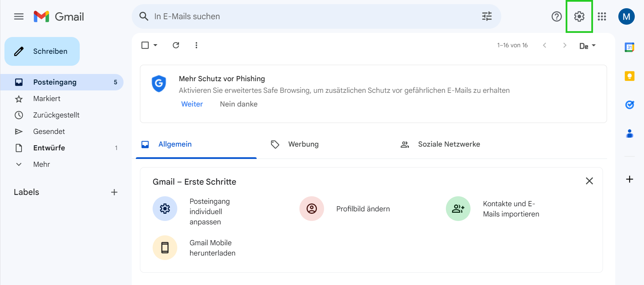Click the Mehr Schutz vor Phishing heading
Image resolution: width=644 pixels, height=285 pixels.
click(222, 79)
